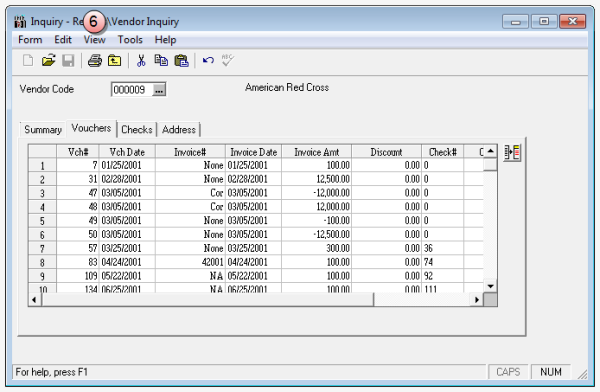The height and width of the screenshot is (392, 600).
Task: Open the Vendor Code lookup ellipsis button
Action: point(159,90)
